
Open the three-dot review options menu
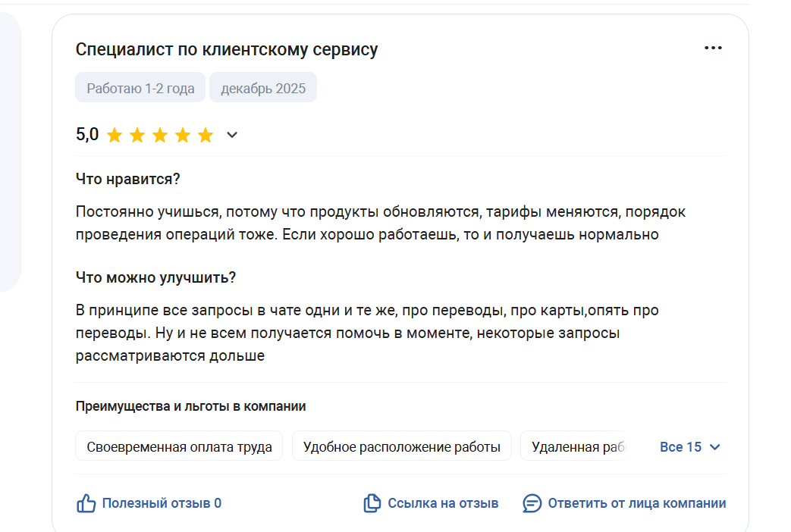[x=713, y=49]
